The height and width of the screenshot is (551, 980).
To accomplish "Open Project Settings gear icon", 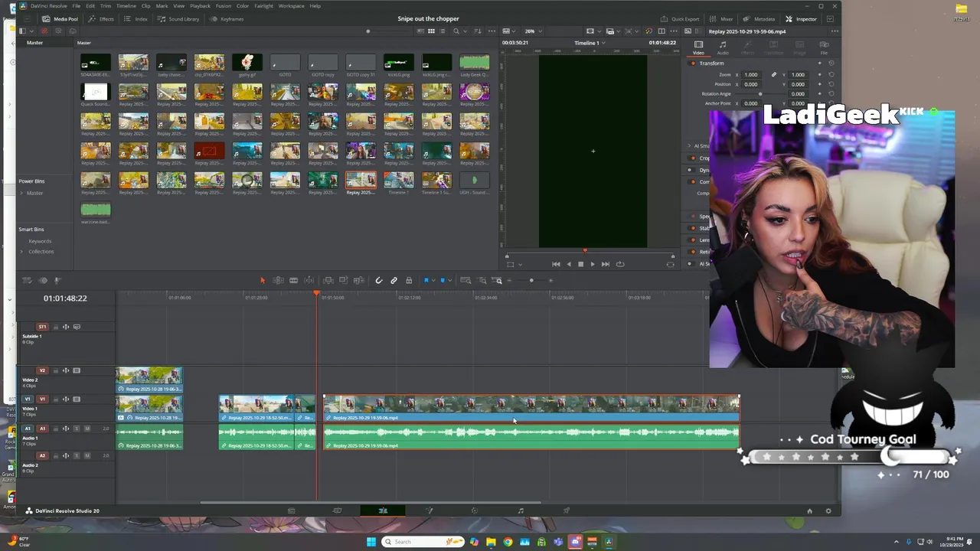I will click(x=828, y=510).
